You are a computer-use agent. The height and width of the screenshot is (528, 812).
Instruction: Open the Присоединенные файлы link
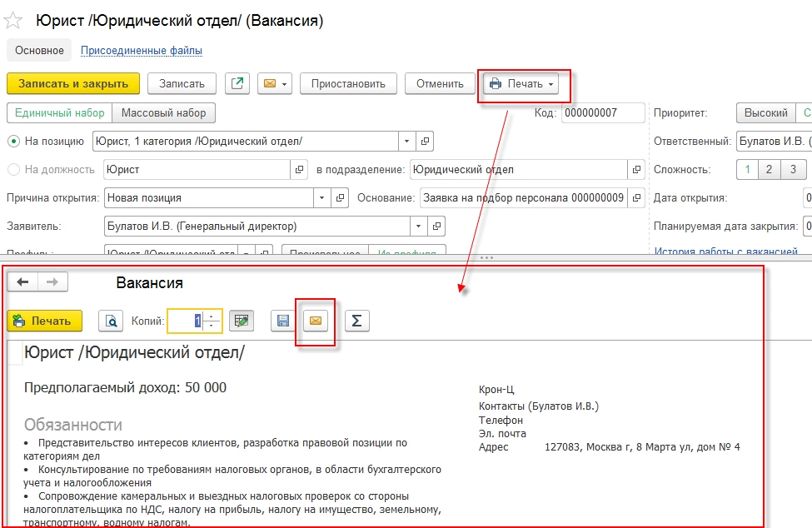(x=142, y=51)
